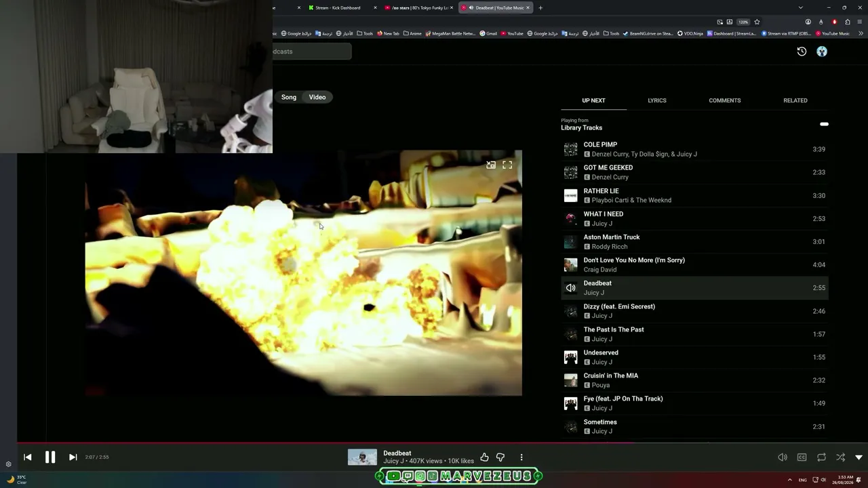Toggle the switch beside Library Tracks
Screen dimensions: 868x488
pyautogui.click(x=824, y=124)
